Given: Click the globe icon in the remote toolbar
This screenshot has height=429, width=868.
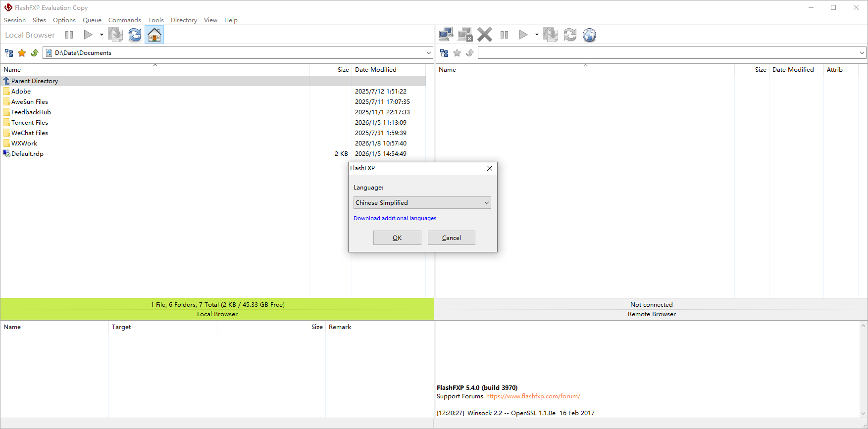Looking at the screenshot, I should click(589, 35).
